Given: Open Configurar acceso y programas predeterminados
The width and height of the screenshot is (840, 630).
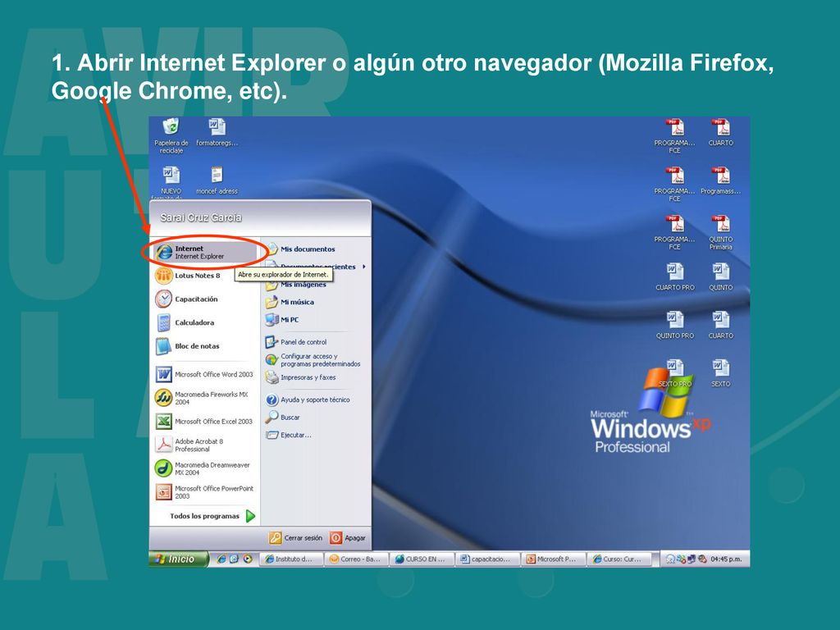Looking at the screenshot, I should 313,360.
